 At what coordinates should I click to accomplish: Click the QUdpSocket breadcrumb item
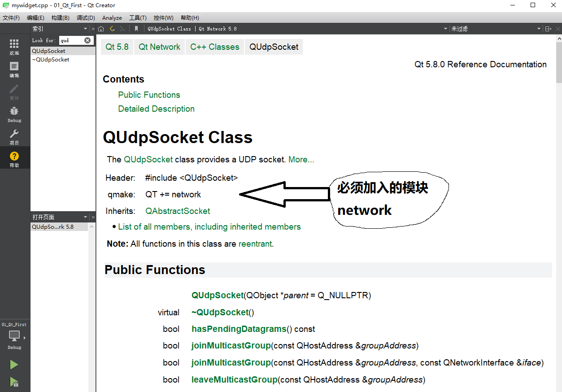click(x=274, y=47)
